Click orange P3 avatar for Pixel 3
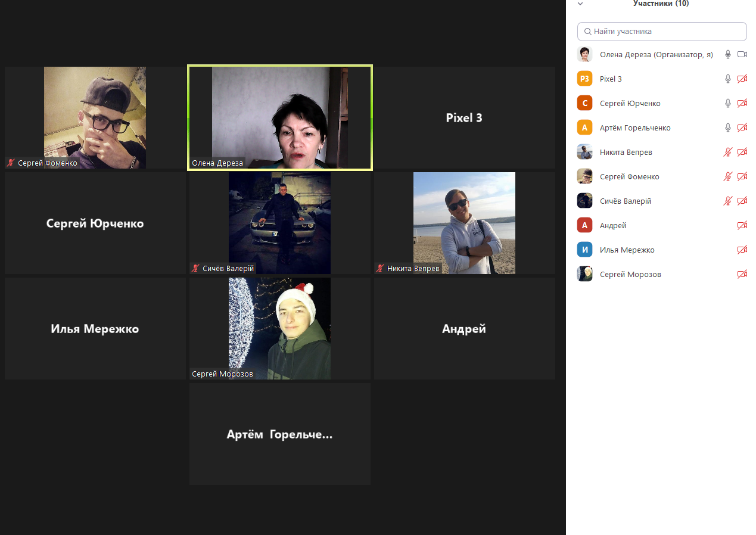This screenshot has height=535, width=756. [x=585, y=79]
